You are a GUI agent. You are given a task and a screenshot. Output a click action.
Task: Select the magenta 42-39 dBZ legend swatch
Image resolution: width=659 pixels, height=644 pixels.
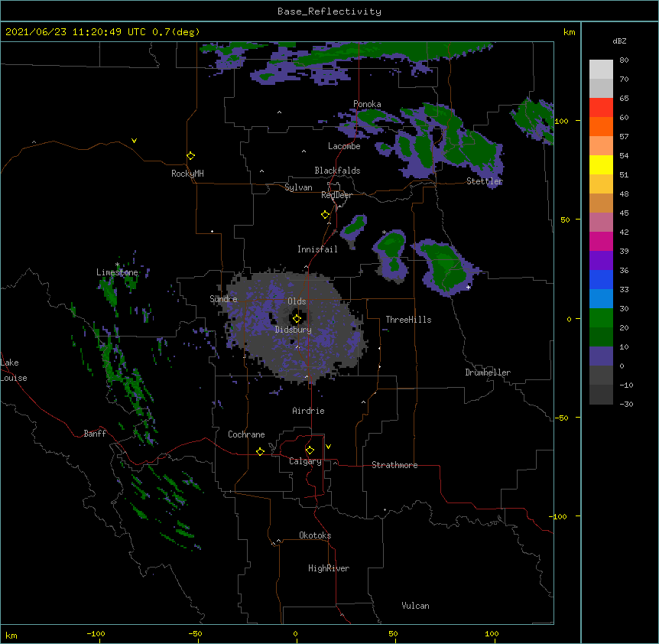[x=601, y=242]
